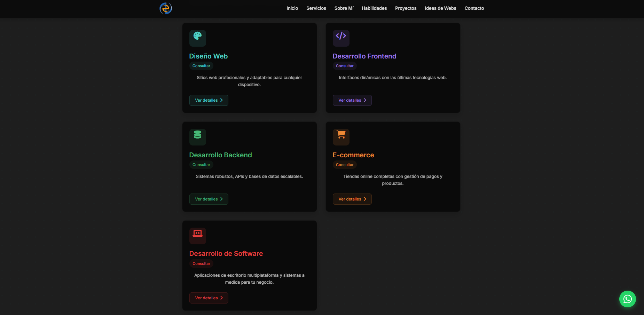Click the shopping cart icon on E-commerce card

(341, 135)
